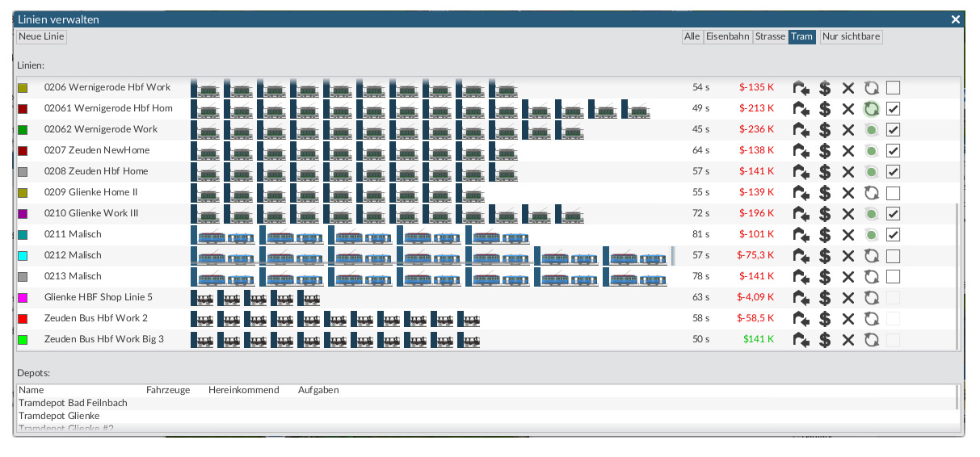Toggle the Nur sichtbare button
The image size is (980, 457).
click(851, 37)
